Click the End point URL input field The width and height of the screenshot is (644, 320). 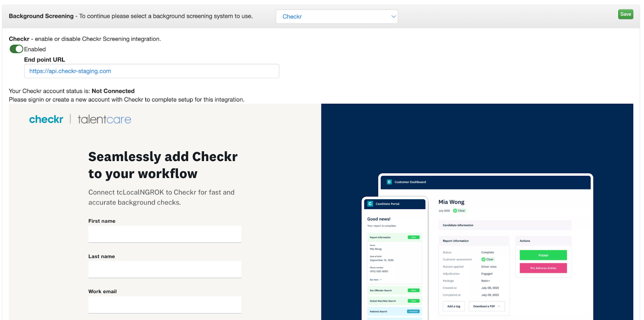pos(151,71)
